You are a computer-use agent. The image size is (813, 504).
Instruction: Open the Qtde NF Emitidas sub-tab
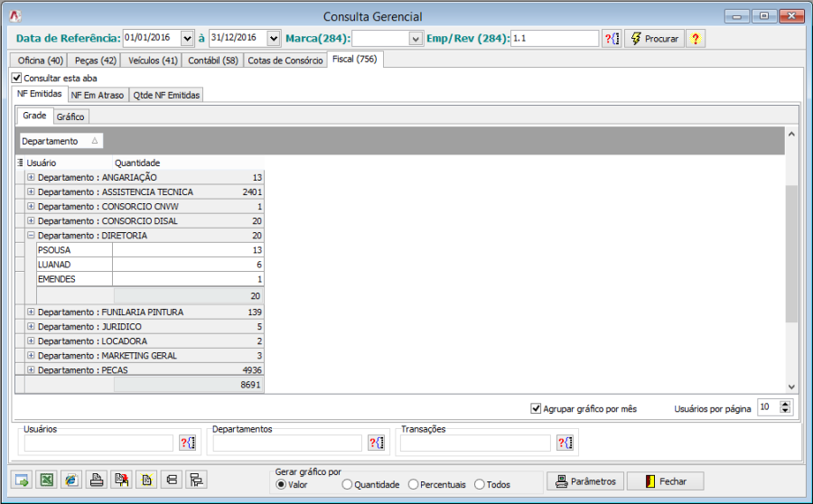pos(166,95)
